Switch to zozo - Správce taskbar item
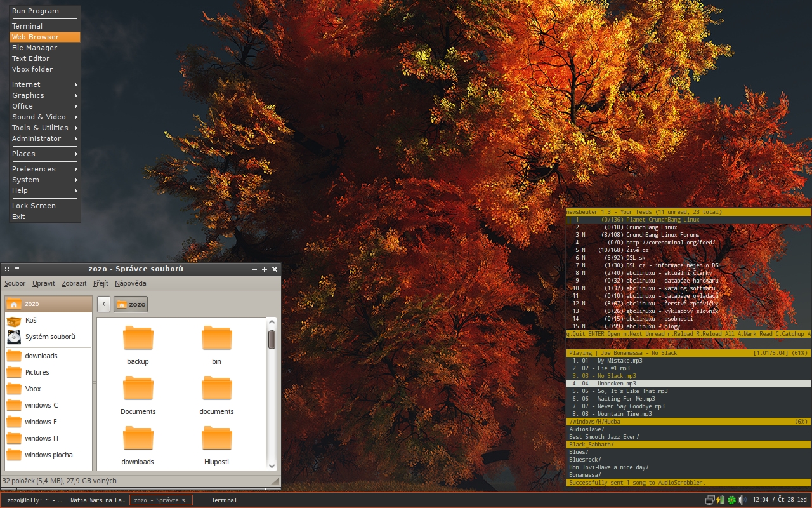Viewport: 812px width, 508px height. [x=161, y=500]
